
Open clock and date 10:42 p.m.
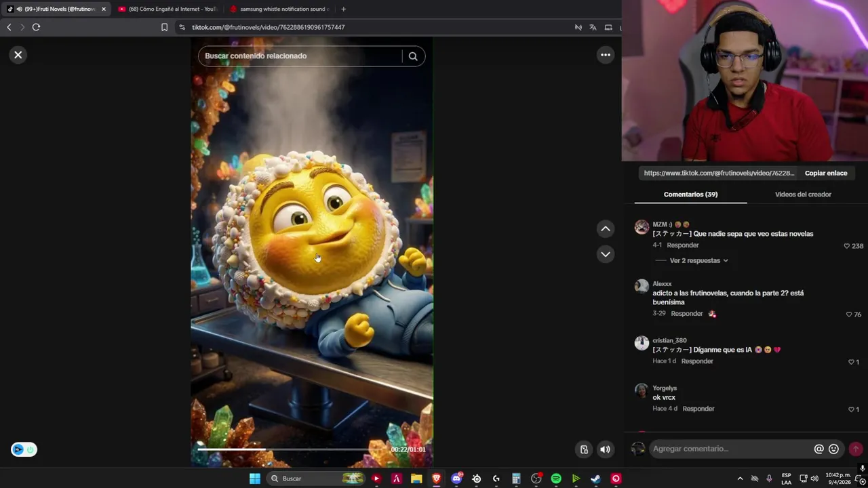(838, 479)
